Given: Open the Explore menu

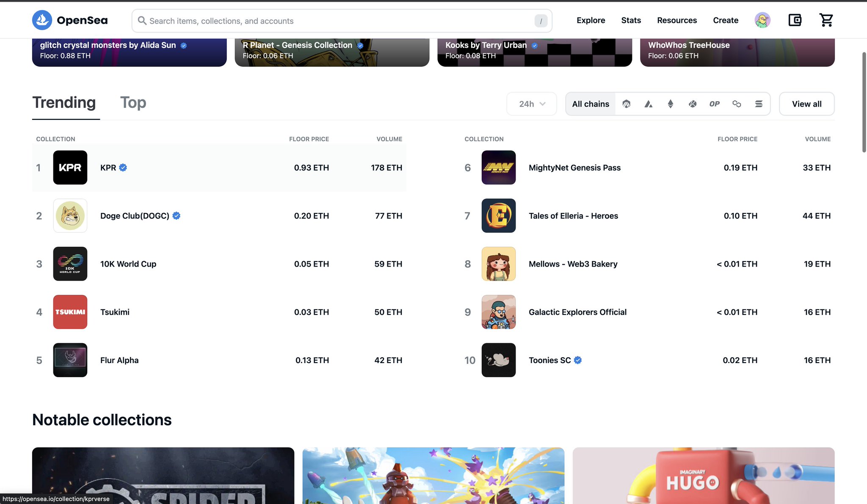Looking at the screenshot, I should [x=591, y=20].
